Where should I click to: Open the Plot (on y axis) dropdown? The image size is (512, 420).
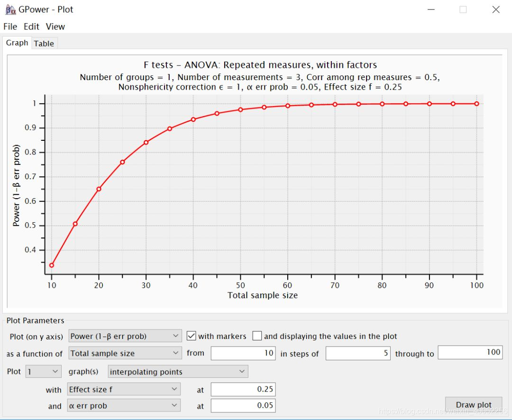click(x=125, y=336)
